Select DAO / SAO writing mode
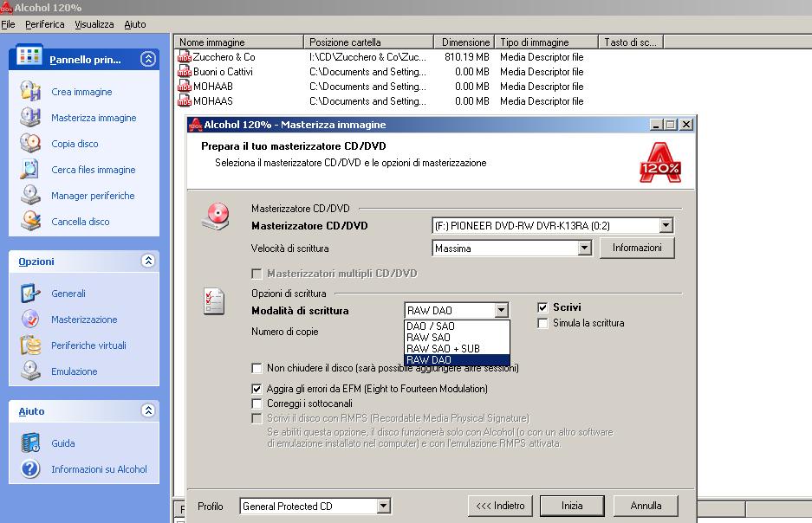812x523 pixels. (457, 326)
